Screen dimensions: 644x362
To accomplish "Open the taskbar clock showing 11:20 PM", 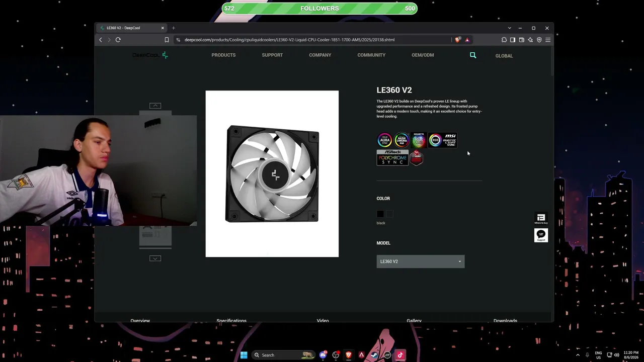I will 631,355.
